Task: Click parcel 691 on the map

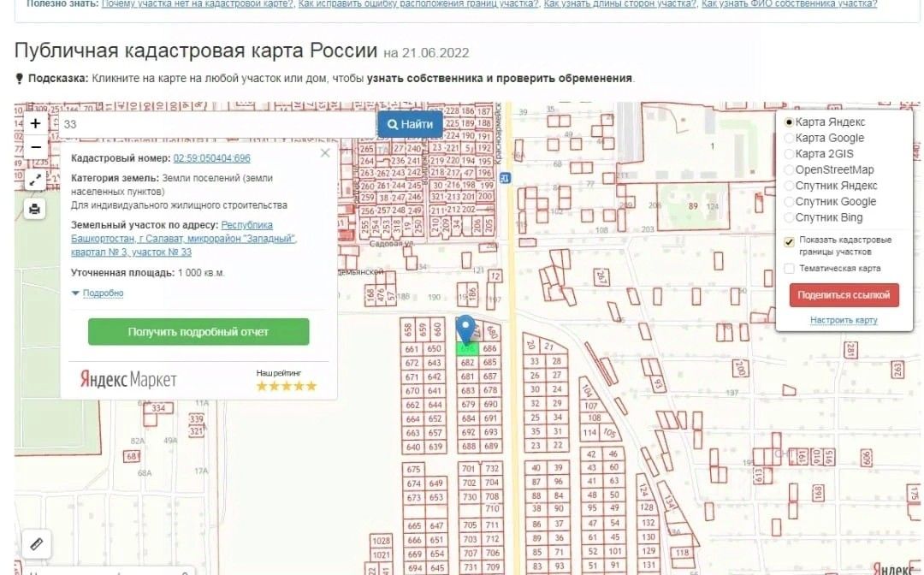Action: pyautogui.click(x=490, y=418)
